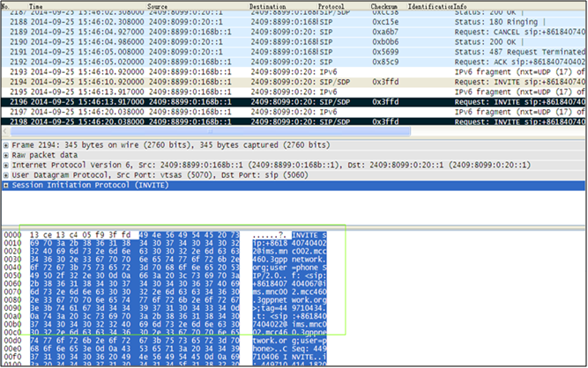Sort packets by the Time column header

coord(36,6)
